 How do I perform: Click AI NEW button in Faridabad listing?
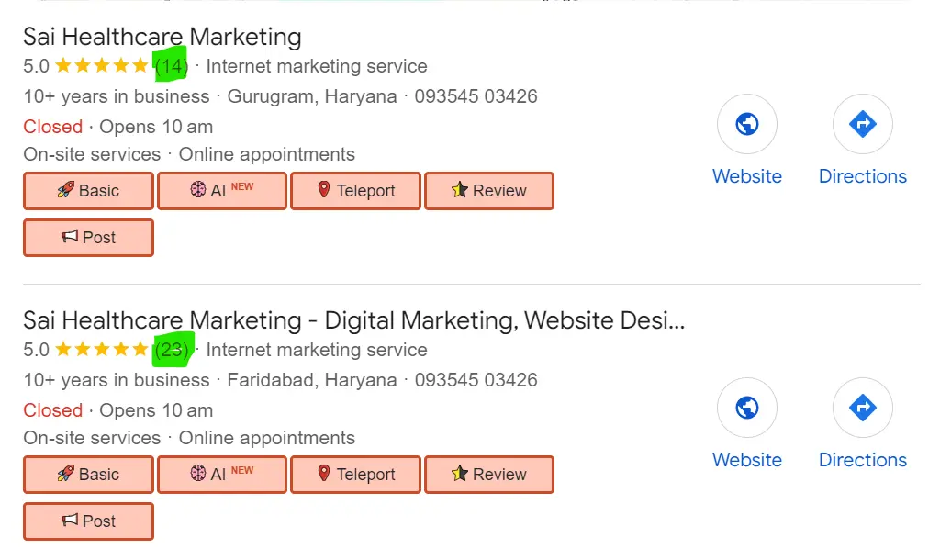coord(222,475)
